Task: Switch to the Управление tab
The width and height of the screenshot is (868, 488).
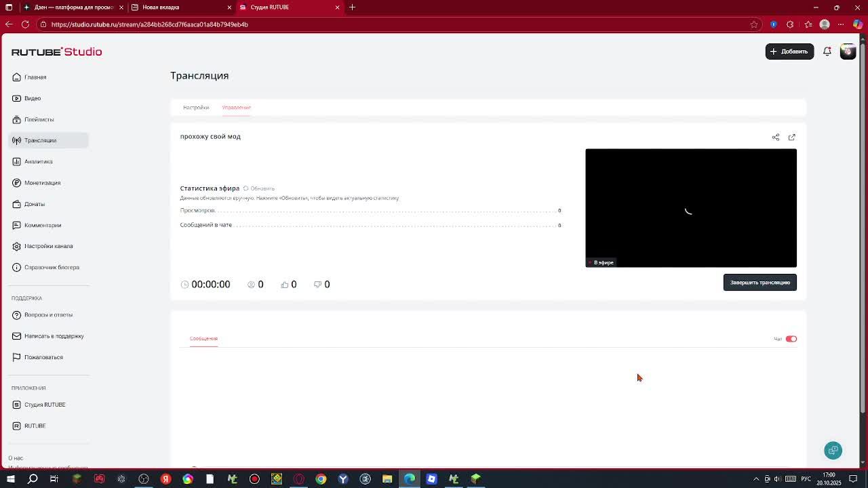Action: tap(236, 107)
